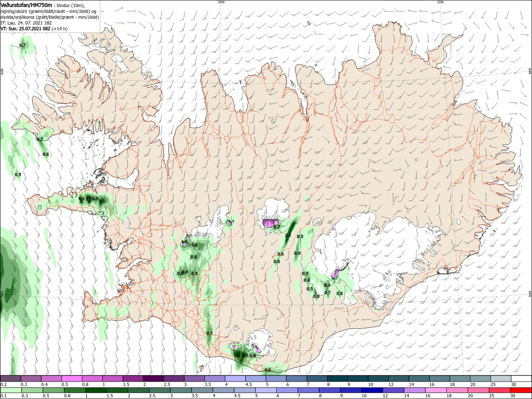
Task: Click the top-row legend swatch labeled 0.3
Action: pos(31,379)
